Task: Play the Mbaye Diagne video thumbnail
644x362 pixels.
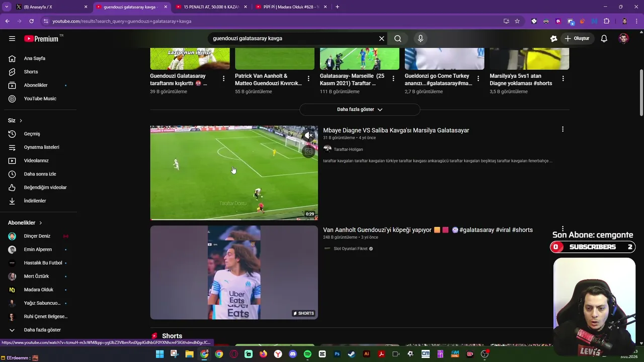Action: (234, 173)
